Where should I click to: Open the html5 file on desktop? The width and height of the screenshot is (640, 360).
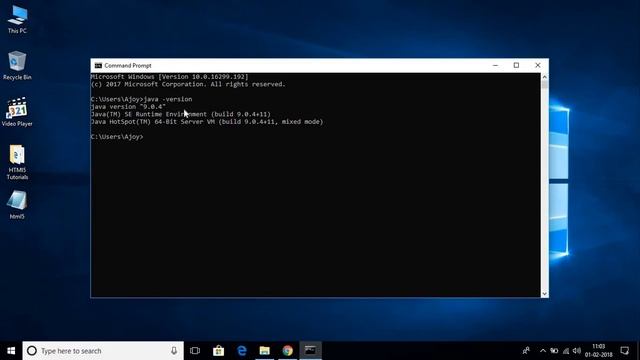[17, 205]
